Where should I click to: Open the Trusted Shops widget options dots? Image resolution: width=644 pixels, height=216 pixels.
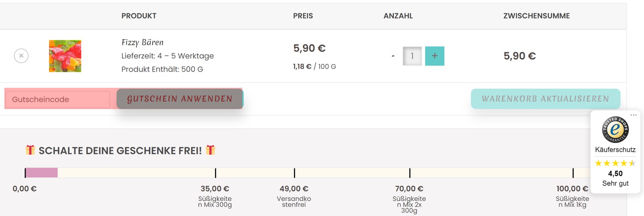(x=633, y=115)
